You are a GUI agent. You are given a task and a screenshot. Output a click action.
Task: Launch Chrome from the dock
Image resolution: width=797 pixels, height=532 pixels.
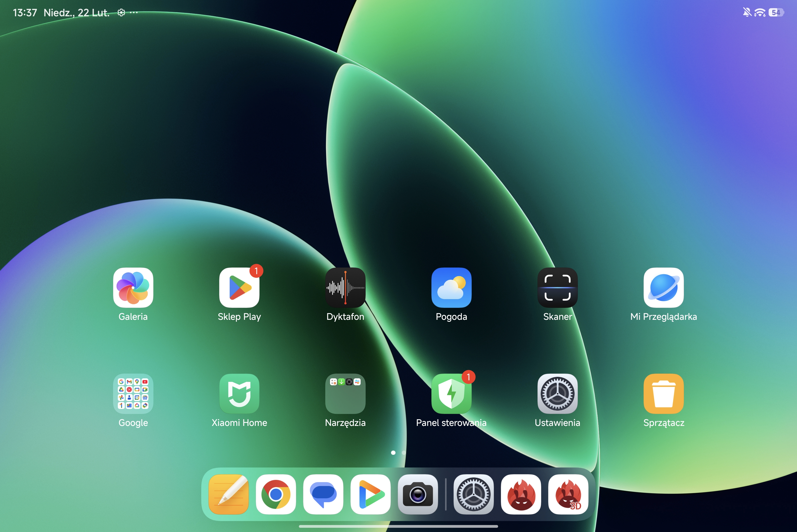(x=275, y=494)
